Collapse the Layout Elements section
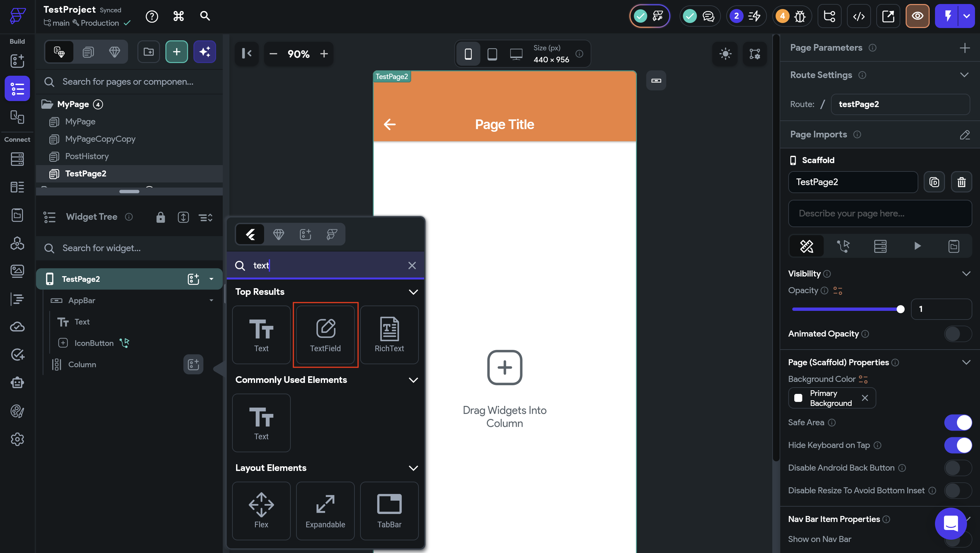This screenshot has width=980, height=553. (413, 468)
